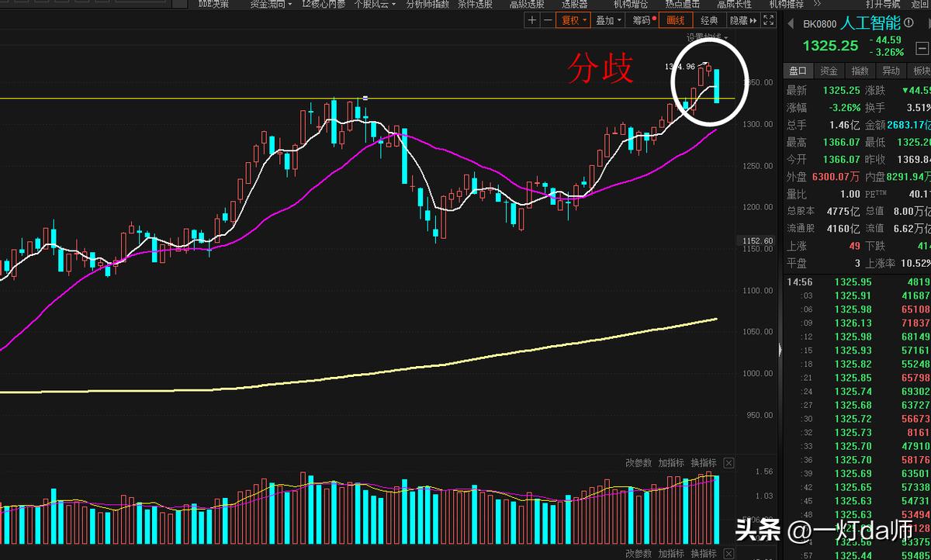
Task: Open the 资金流向 menu dropdown
Action: (x=271, y=5)
